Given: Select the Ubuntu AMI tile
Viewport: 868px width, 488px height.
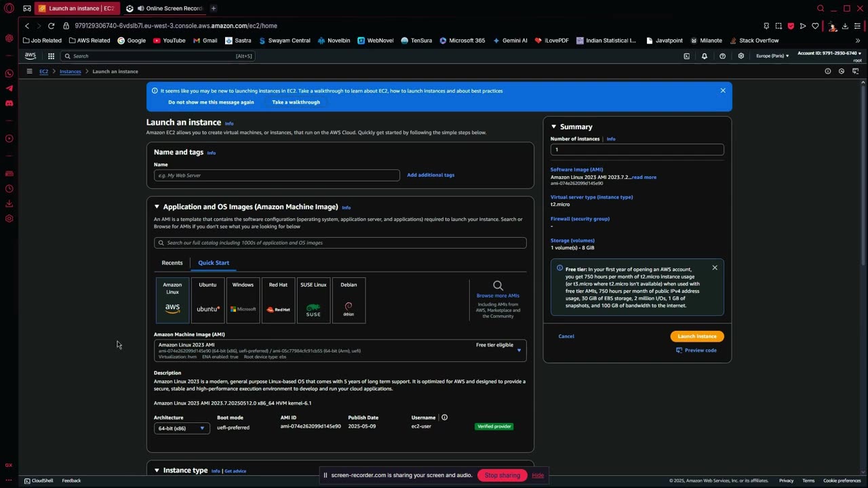Looking at the screenshot, I should click(208, 300).
